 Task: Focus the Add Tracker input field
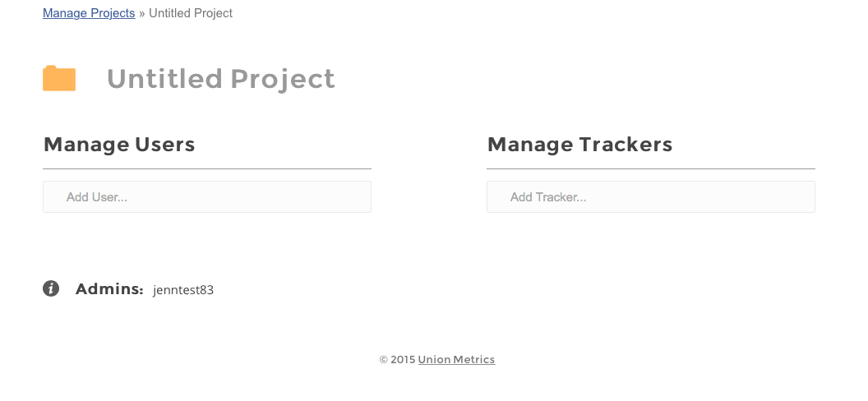click(x=651, y=197)
